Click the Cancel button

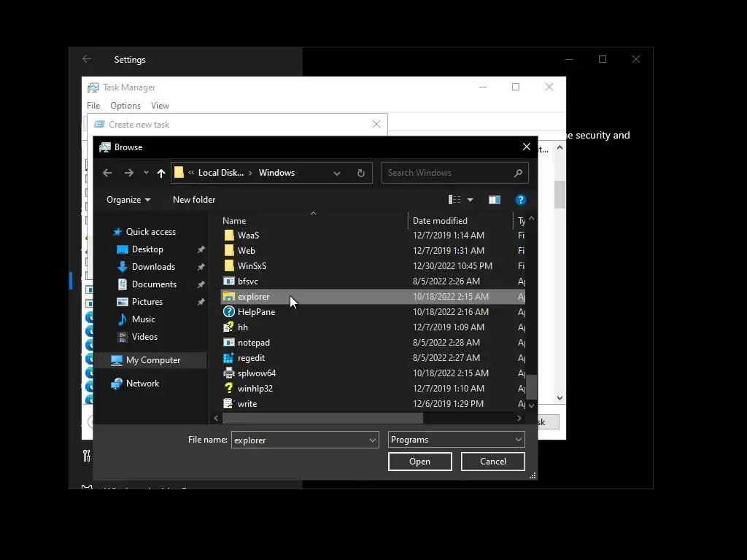[x=493, y=462]
